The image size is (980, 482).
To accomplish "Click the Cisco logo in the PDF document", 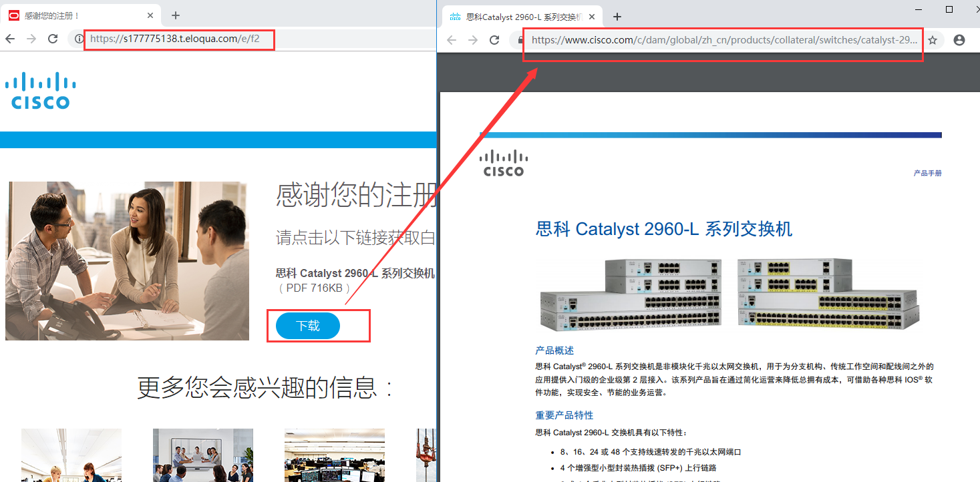I will click(x=504, y=163).
